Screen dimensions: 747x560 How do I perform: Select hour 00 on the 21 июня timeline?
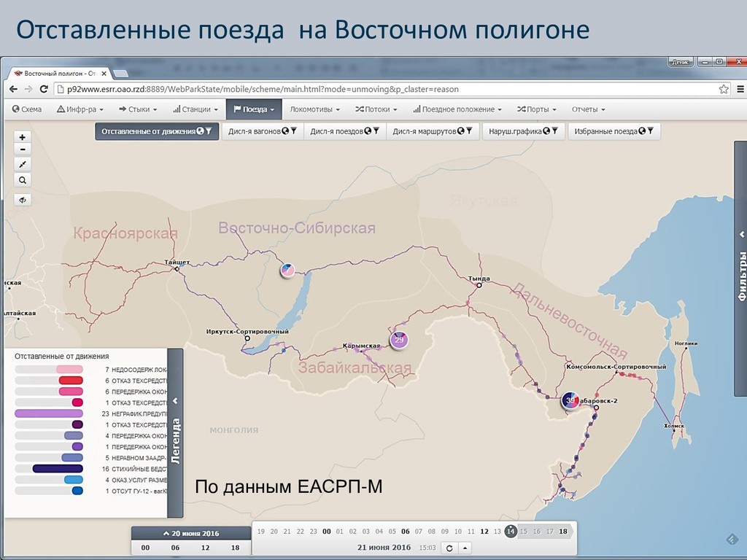326,532
